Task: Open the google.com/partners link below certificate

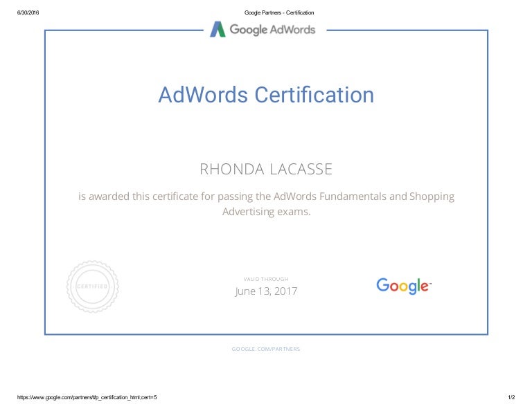Action: point(266,349)
